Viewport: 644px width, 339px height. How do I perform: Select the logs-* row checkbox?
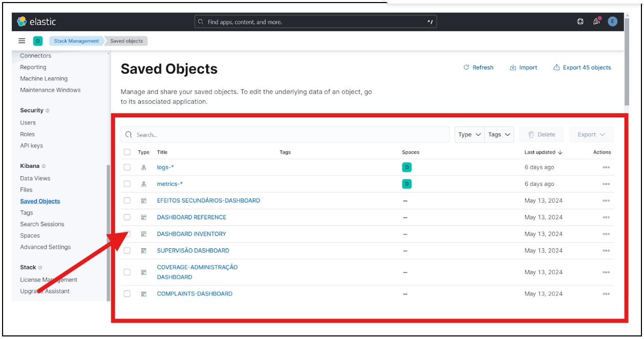click(x=127, y=167)
